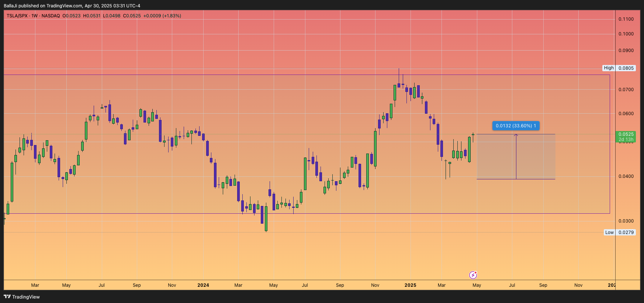Viewport: 644px width, 303px height.
Task: Select the close value C0.0525
Action: coord(132,16)
